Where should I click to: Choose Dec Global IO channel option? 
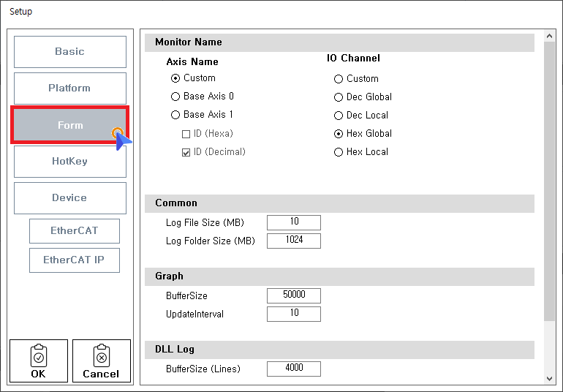(339, 97)
